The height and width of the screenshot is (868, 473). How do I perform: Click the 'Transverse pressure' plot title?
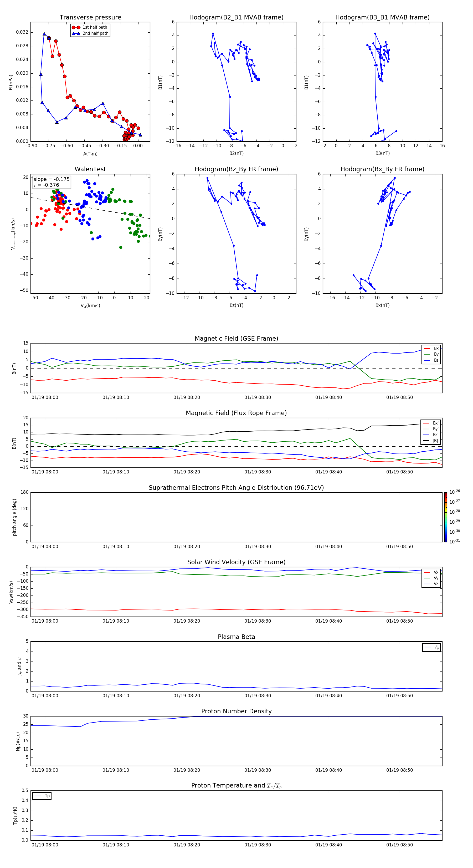pyautogui.click(x=90, y=18)
